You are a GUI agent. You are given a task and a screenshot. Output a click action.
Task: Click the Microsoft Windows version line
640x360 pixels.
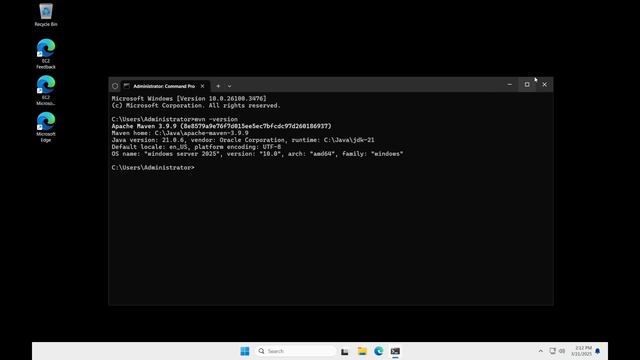(x=189, y=98)
